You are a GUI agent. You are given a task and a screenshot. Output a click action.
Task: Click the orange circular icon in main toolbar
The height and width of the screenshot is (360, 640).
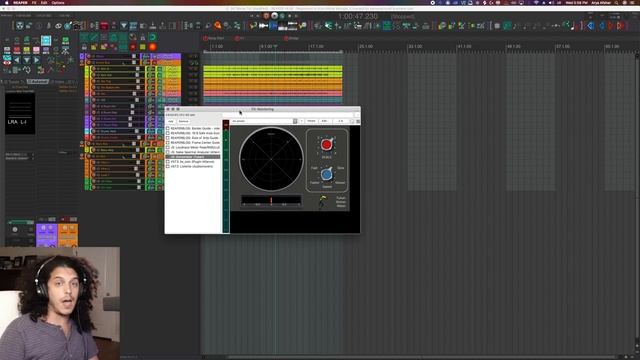pos(218,26)
